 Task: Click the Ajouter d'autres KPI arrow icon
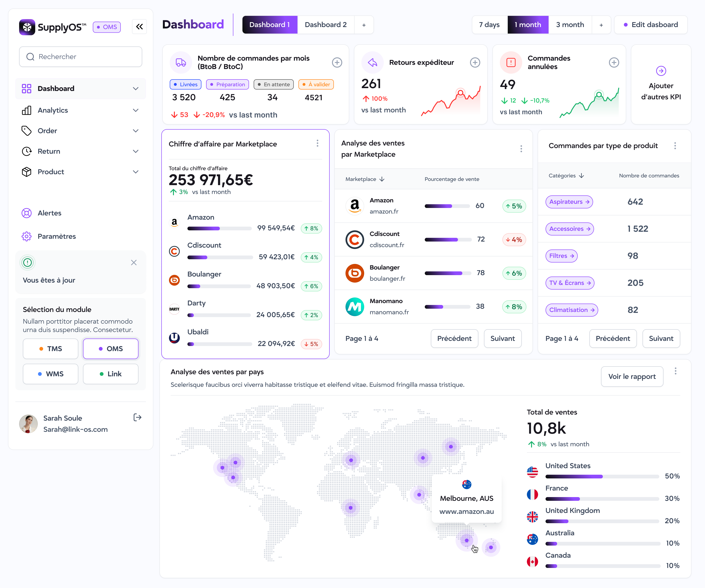click(x=661, y=71)
